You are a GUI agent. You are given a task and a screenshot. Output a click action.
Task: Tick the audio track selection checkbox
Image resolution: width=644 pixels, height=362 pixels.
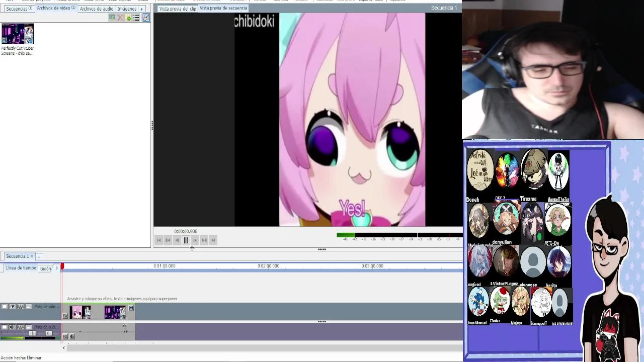coord(4,327)
